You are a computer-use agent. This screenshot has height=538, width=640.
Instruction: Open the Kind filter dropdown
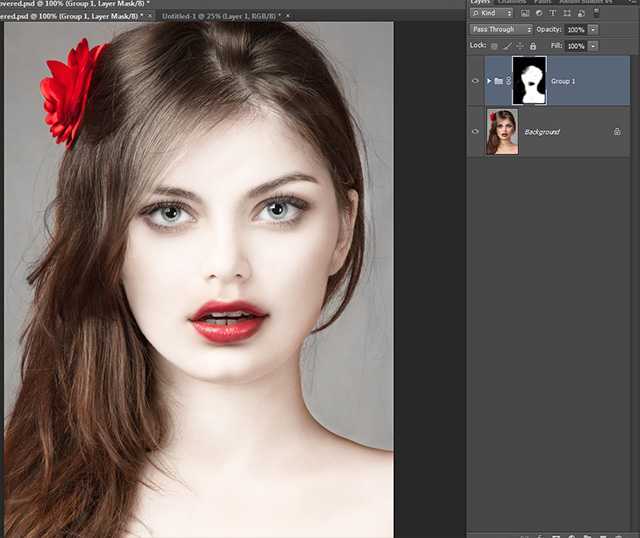point(493,14)
